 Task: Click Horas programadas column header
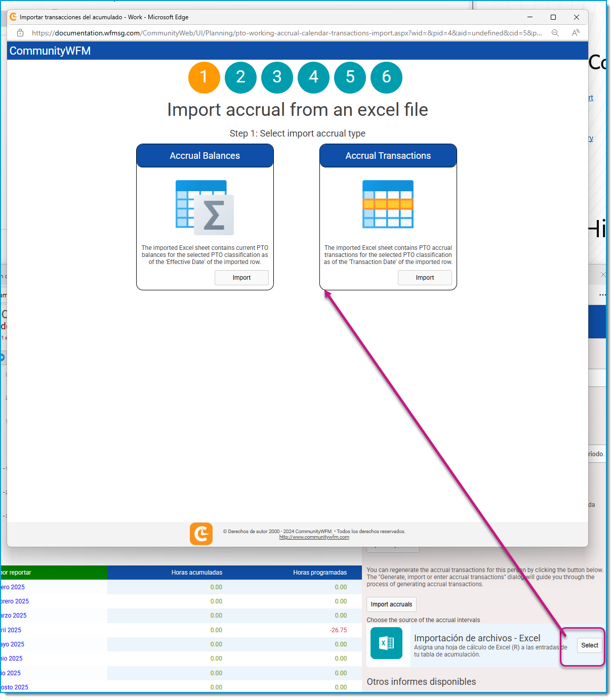(x=320, y=573)
